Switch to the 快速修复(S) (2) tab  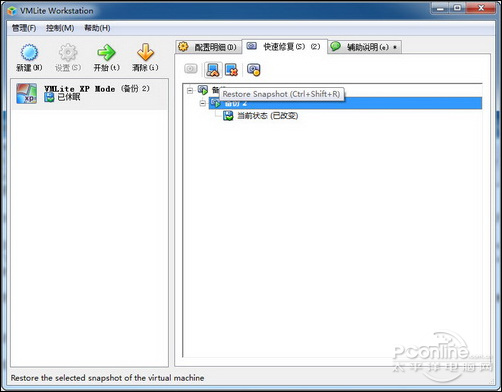click(x=284, y=46)
